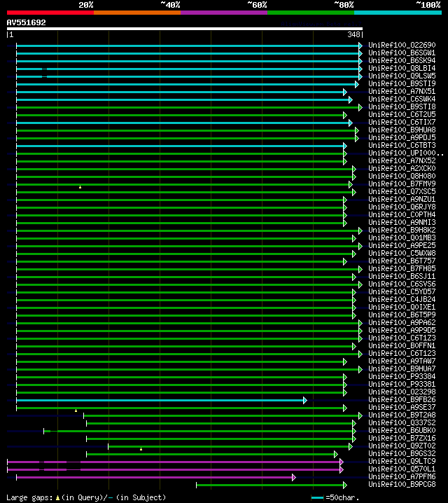
Task: Select the UniRef100_B6T757 label
Action: pyautogui.click(x=402, y=261)
